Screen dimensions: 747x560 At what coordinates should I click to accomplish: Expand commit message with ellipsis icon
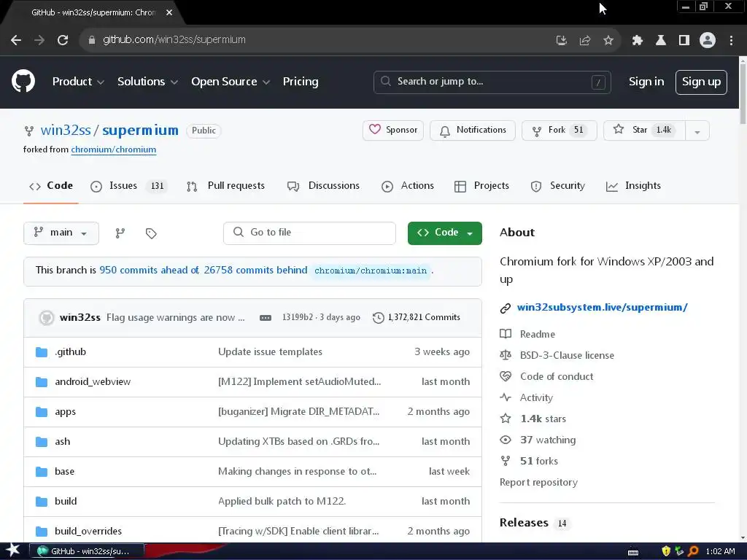[266, 318]
